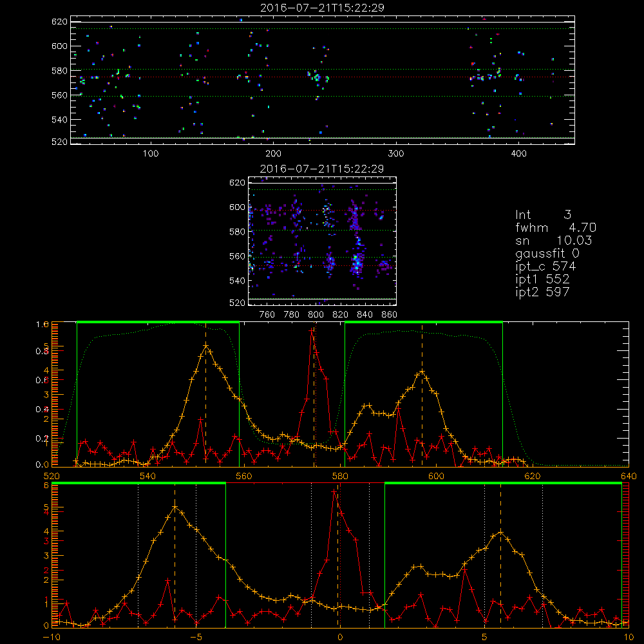Image resolution: width=644 pixels, height=644 pixels.
Task: Click the x-axis label '100' of top image
Action: tap(151, 154)
